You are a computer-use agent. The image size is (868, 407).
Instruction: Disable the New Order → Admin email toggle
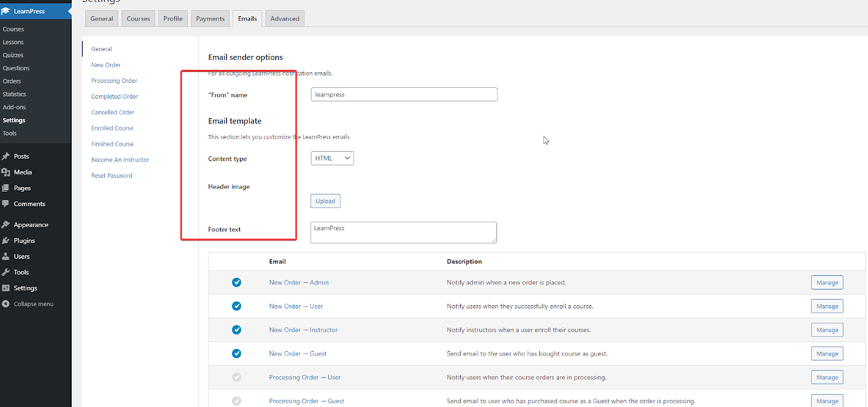(x=236, y=282)
